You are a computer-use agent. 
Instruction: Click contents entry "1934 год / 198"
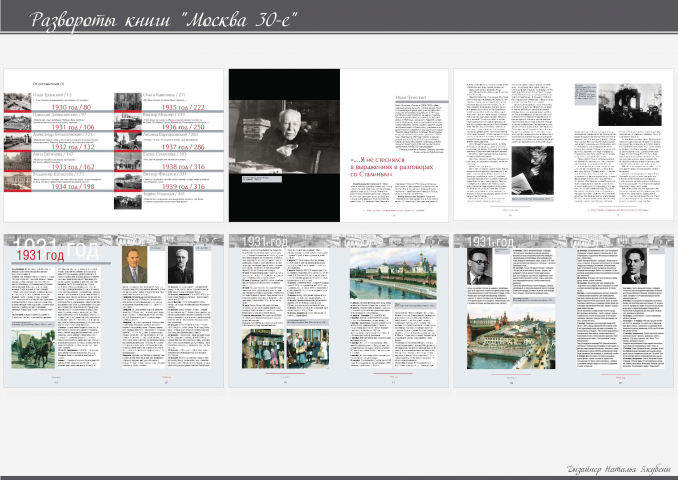(73, 187)
